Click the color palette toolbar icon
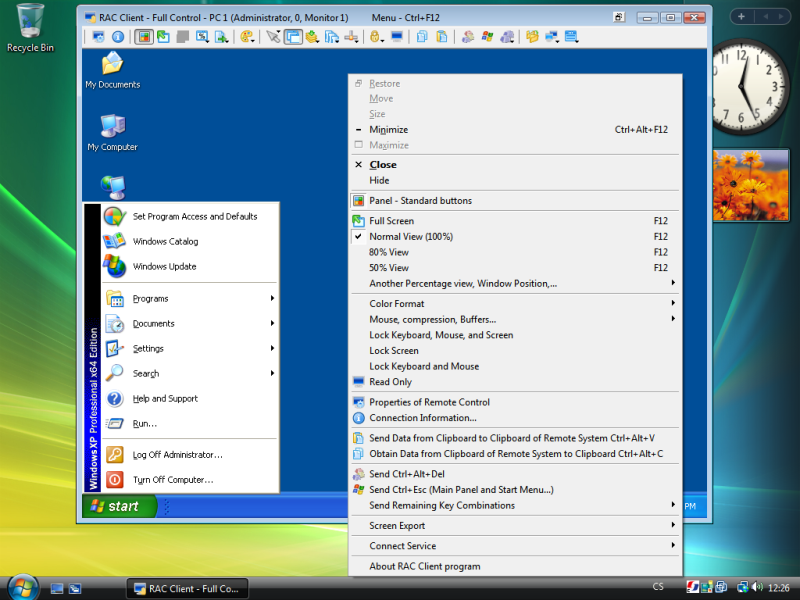Viewport: 800px width, 600px height. pyautogui.click(x=247, y=37)
